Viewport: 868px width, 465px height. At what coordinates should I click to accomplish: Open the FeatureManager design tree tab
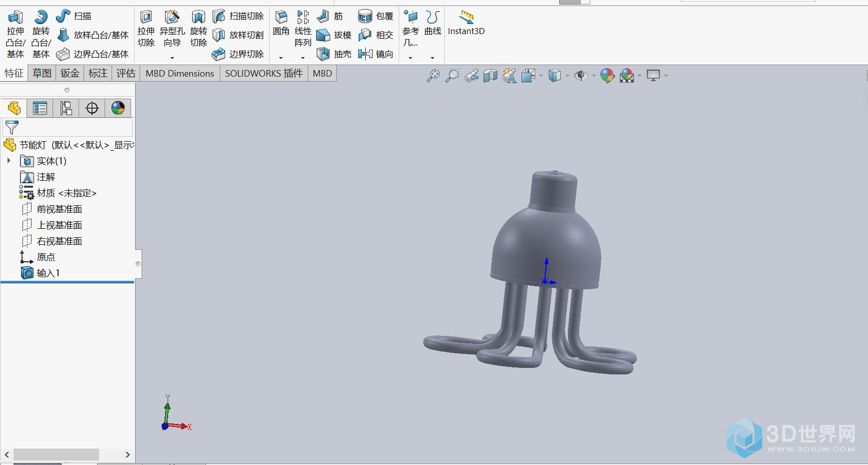tap(14, 108)
